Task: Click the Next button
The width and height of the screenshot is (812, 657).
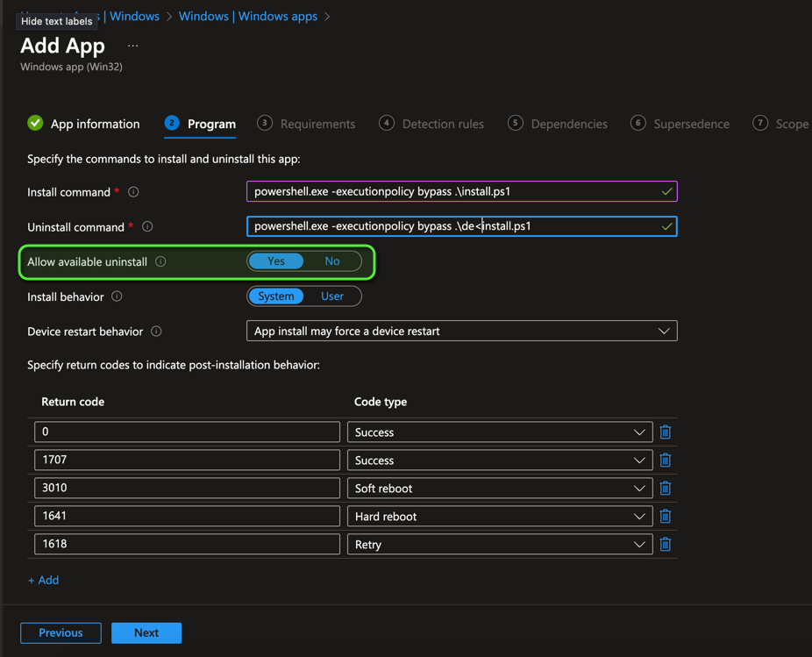Action: pos(146,632)
